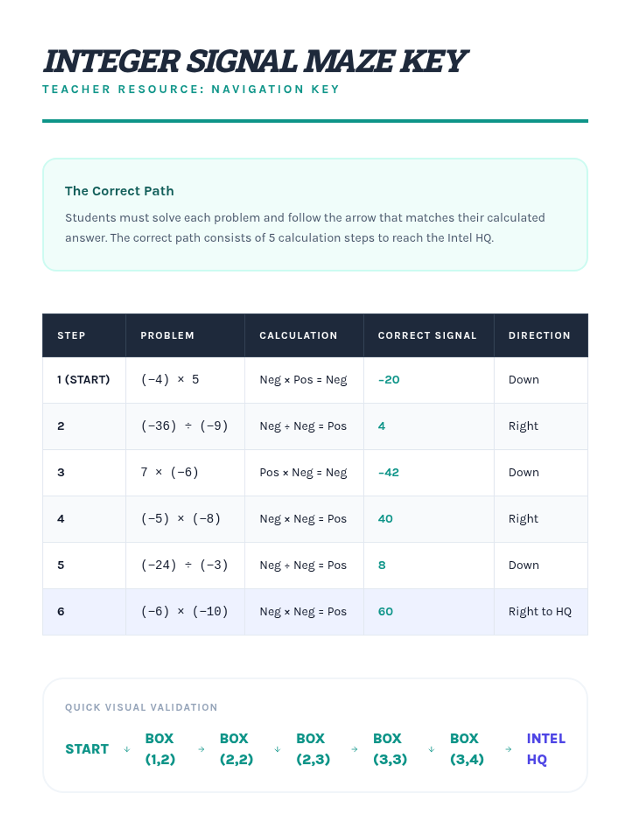
Task: Click the highlighted step 6 row
Action: coord(315,612)
